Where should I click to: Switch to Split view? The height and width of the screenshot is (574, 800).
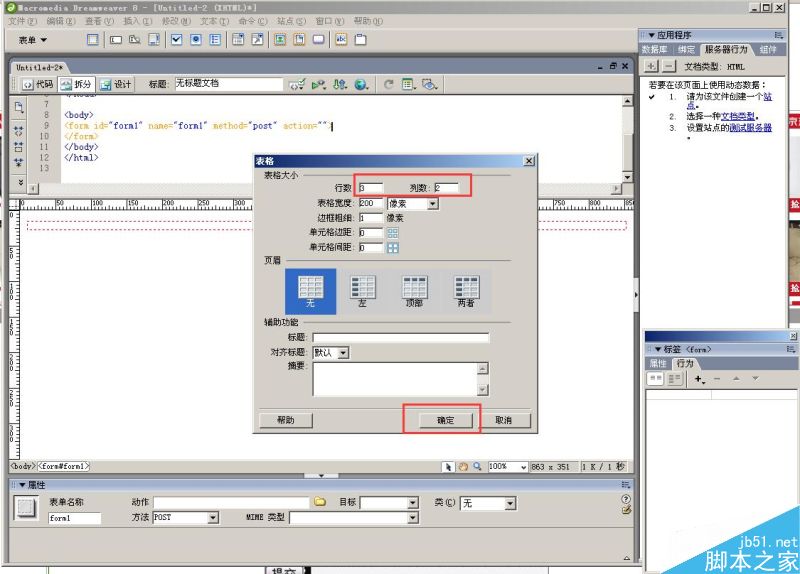[x=77, y=84]
